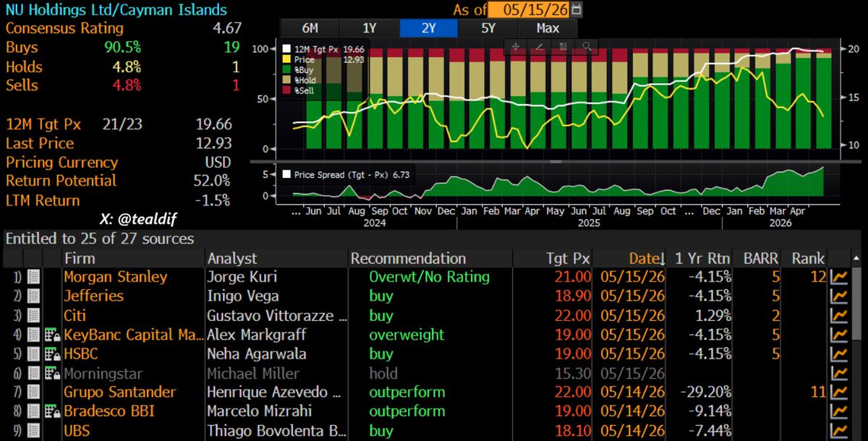Switch chart range to 6M

(x=310, y=28)
